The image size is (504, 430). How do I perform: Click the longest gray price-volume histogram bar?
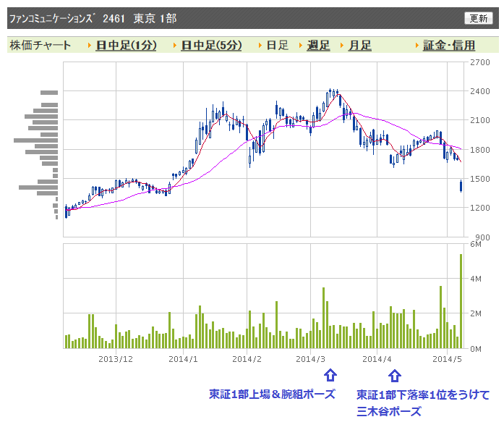[x=35, y=140]
